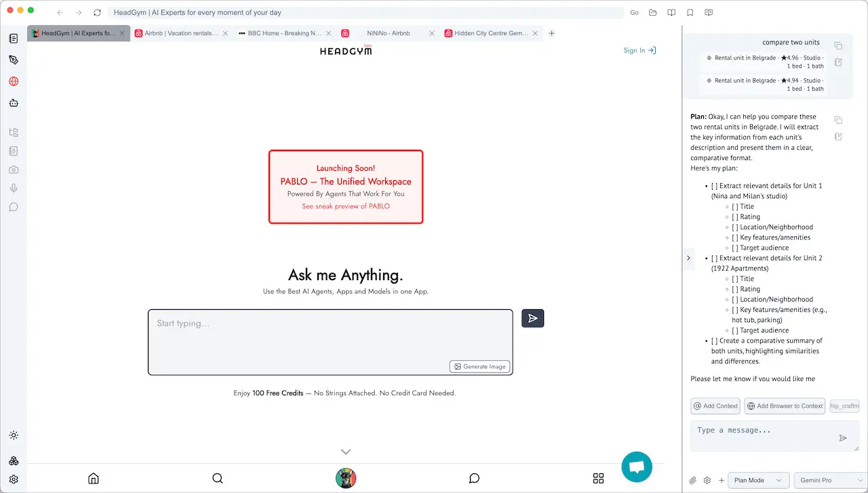Click the plus icon beside Plan Mode

[x=722, y=480]
